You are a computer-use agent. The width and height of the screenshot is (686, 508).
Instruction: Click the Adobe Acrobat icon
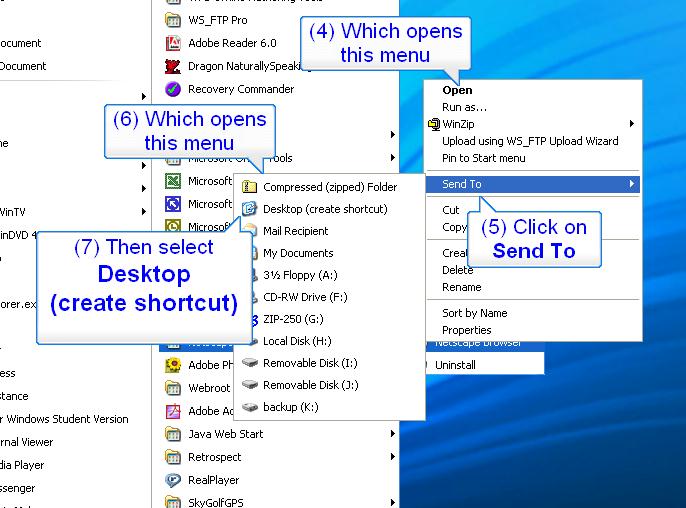tap(173, 411)
